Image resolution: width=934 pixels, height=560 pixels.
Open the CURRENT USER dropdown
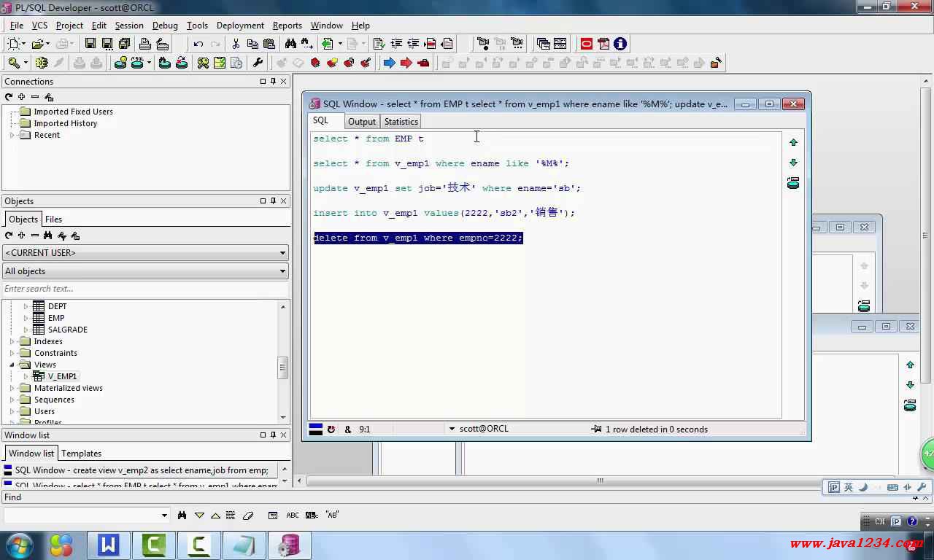[282, 253]
